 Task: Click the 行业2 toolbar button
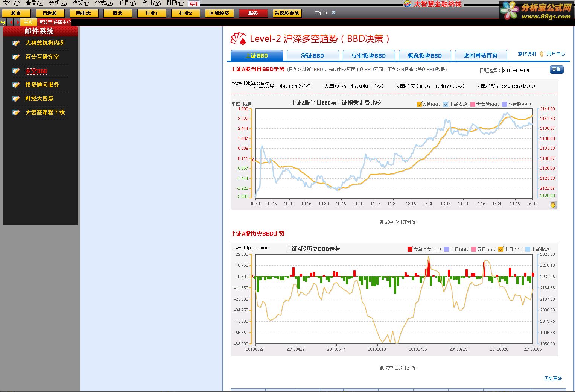[186, 13]
